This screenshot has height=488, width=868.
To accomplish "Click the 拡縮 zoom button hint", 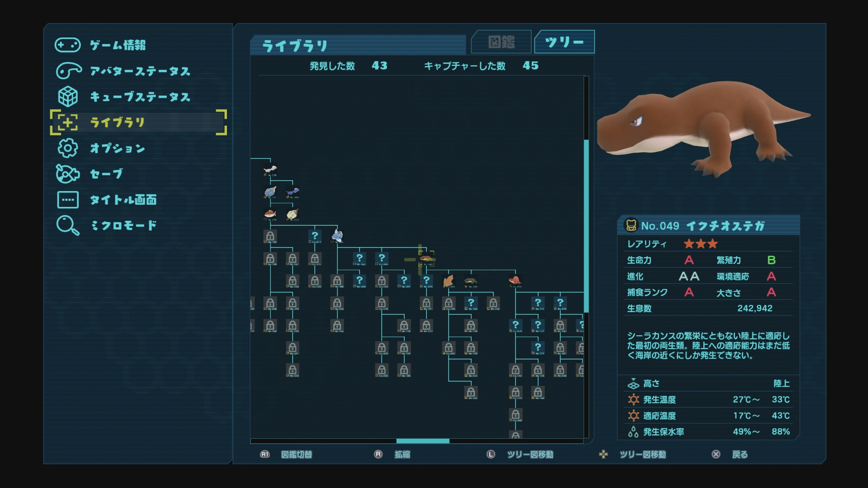I will (x=392, y=455).
